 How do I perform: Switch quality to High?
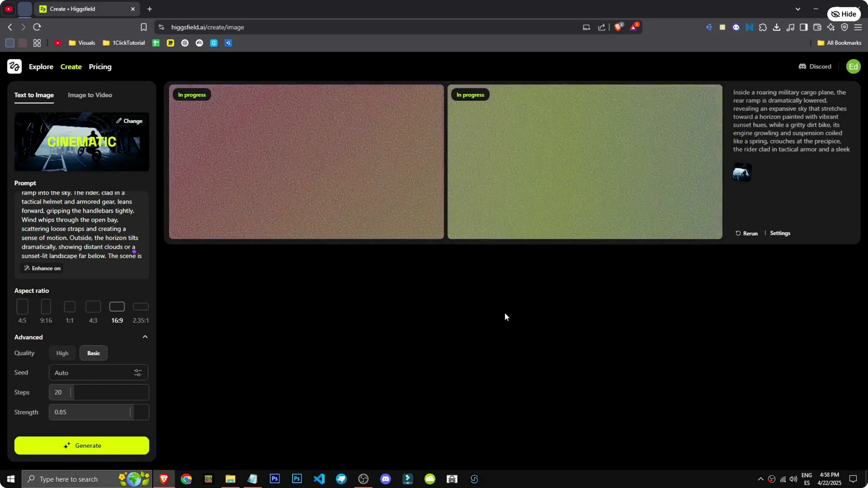point(62,353)
